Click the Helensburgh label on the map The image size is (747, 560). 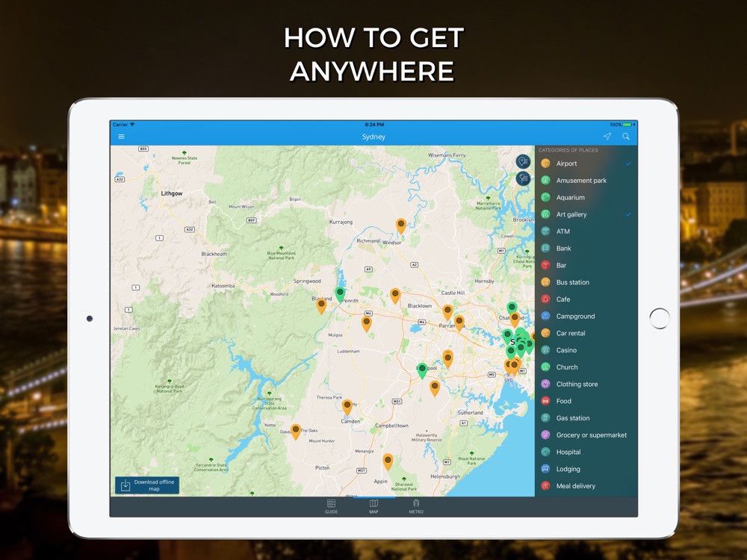pyautogui.click(x=445, y=476)
